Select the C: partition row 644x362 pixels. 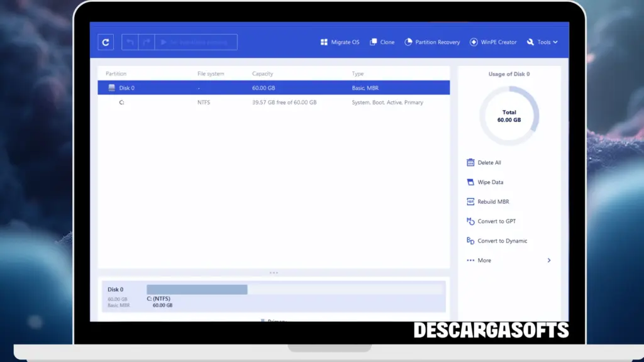point(274,102)
